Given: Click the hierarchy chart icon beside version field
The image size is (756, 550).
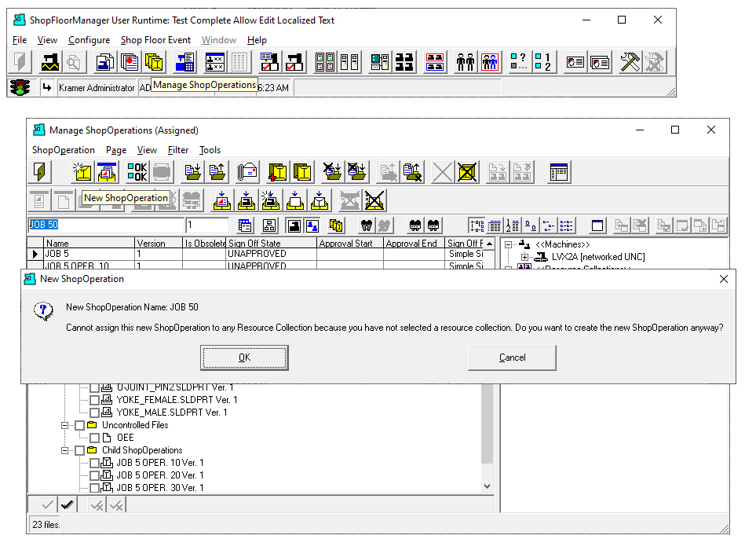Looking at the screenshot, I should 269,225.
